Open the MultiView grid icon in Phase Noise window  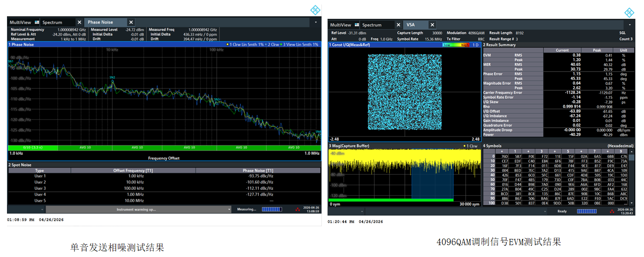(37, 22)
